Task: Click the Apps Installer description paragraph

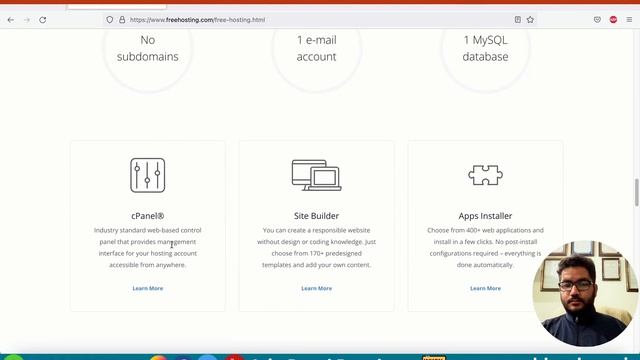Action: click(485, 247)
